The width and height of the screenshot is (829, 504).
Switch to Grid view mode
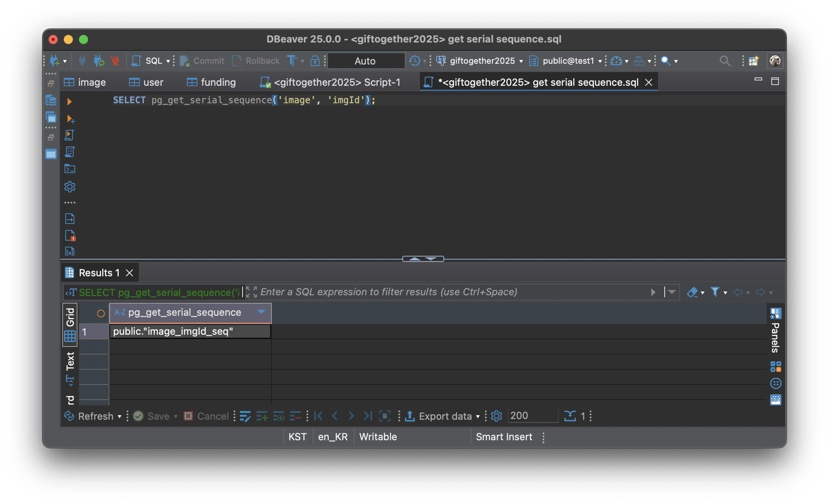(x=70, y=324)
